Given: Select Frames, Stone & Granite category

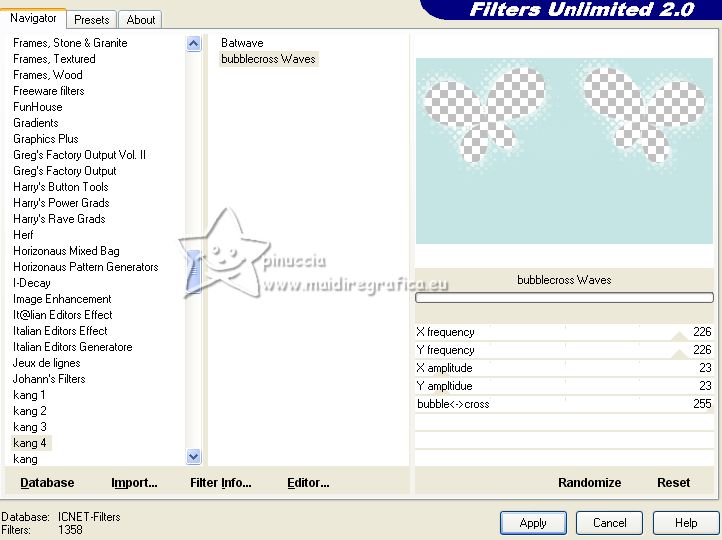Looking at the screenshot, I should pos(70,43).
